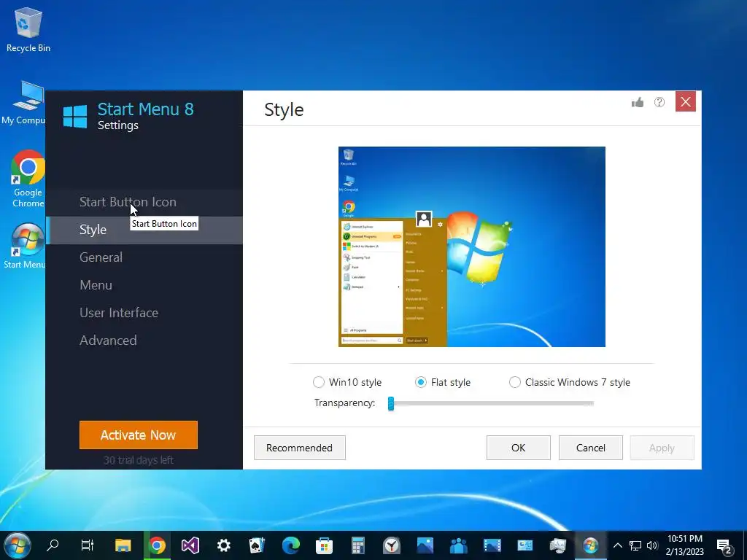Open Task View on the taskbar
747x560 pixels.
click(x=88, y=545)
